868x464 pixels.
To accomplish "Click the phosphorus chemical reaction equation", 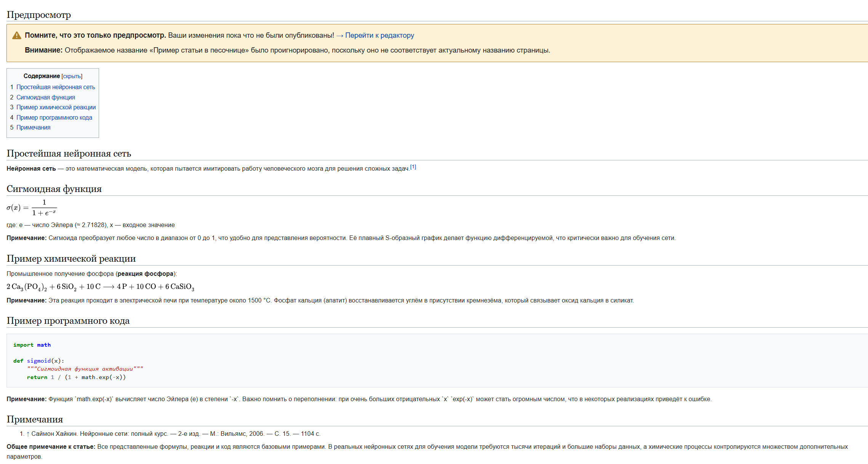I will [x=100, y=287].
